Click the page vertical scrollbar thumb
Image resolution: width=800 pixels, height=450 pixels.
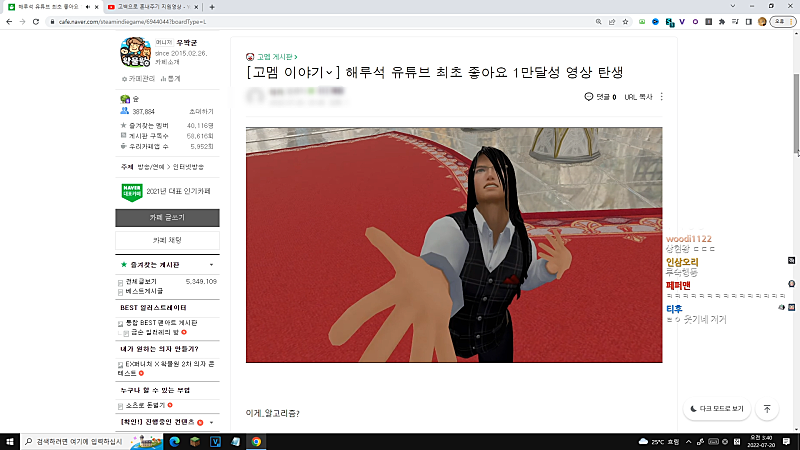coord(796,113)
